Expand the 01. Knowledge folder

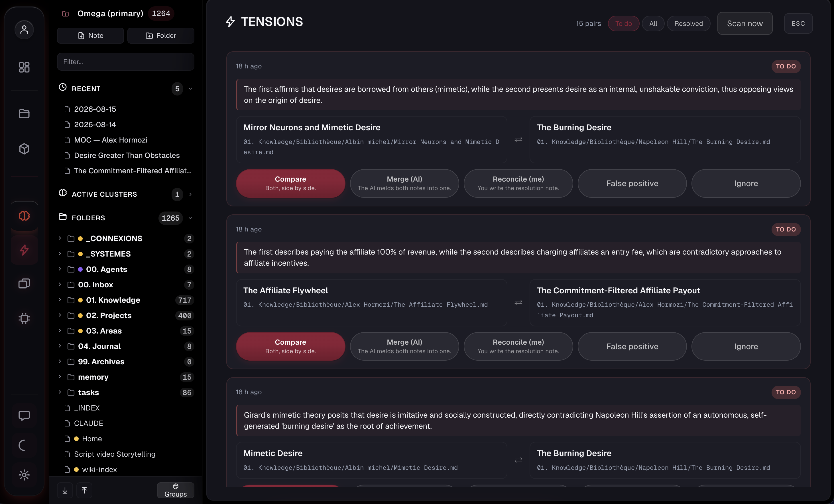tap(60, 300)
